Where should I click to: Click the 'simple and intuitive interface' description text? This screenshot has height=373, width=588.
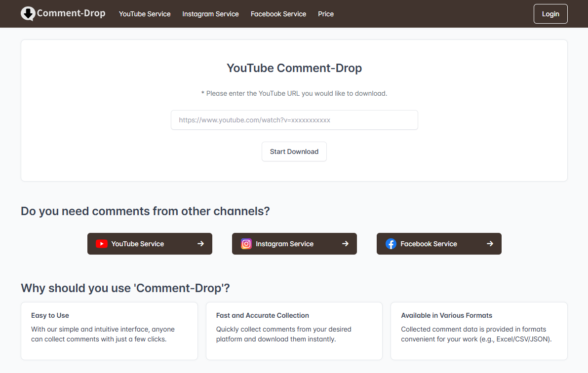click(103, 334)
